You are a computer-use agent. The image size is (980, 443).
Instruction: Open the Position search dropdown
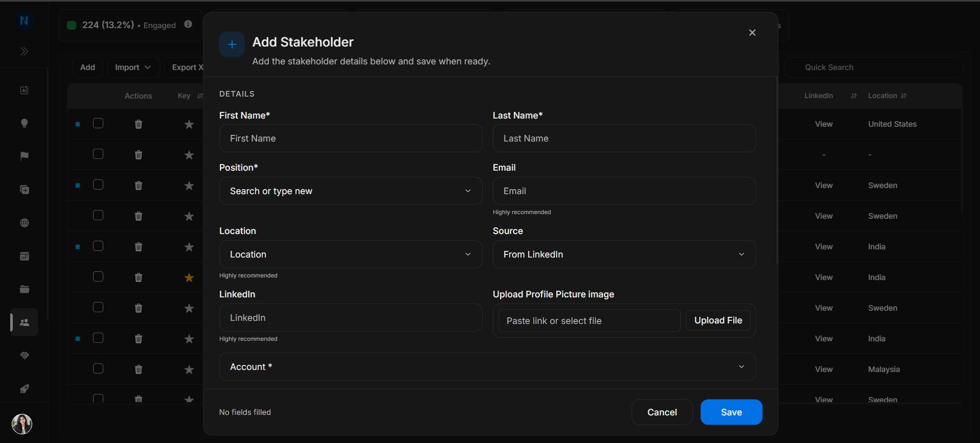coord(351,191)
